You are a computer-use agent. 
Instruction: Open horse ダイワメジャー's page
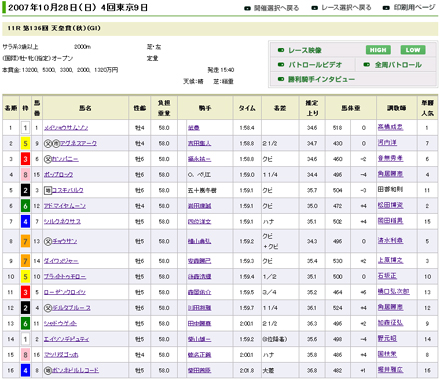[61, 261]
